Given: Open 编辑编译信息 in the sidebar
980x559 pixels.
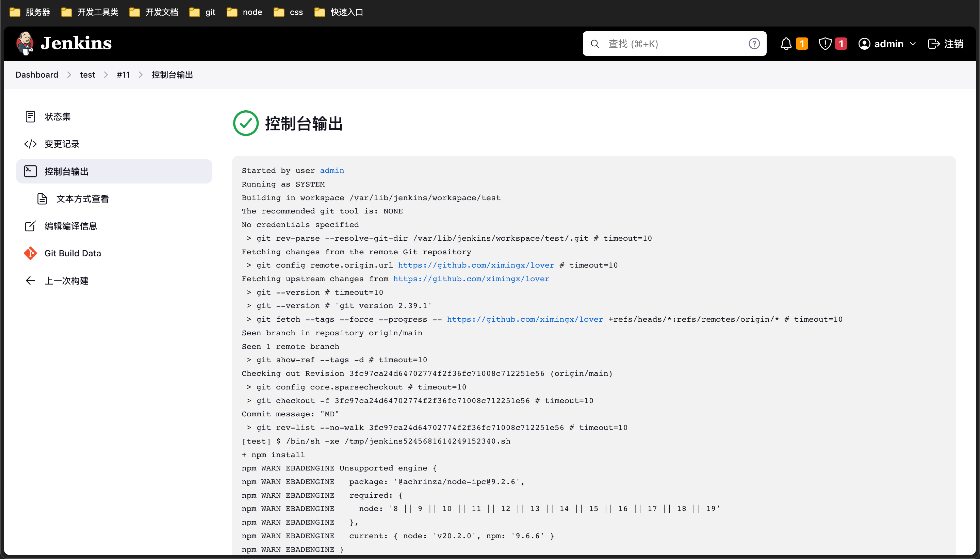Looking at the screenshot, I should [x=114, y=226].
